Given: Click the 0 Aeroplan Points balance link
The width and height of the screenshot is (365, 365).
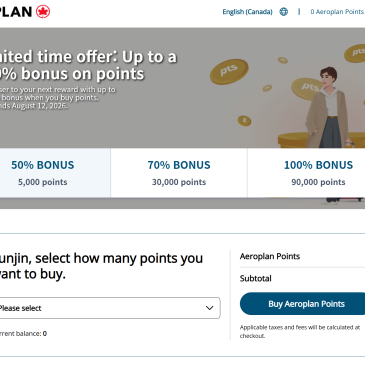Looking at the screenshot, I should pyautogui.click(x=337, y=12).
